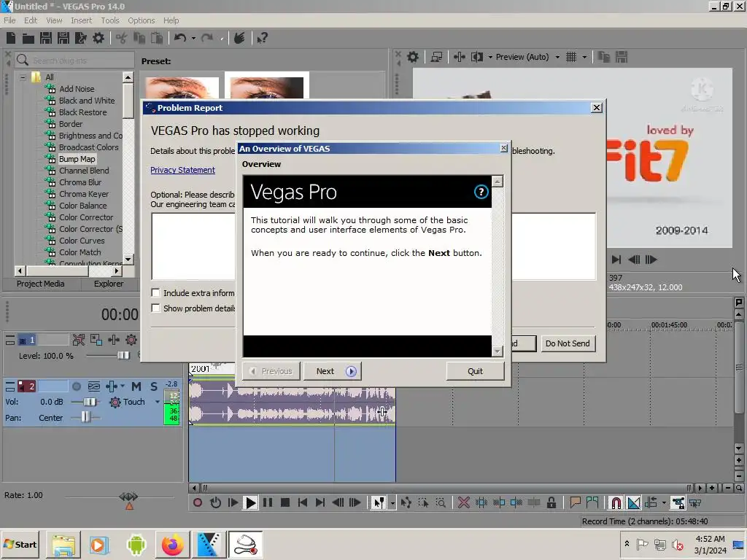Open the Insert menu
This screenshot has width=747, height=560.
[x=82, y=20]
